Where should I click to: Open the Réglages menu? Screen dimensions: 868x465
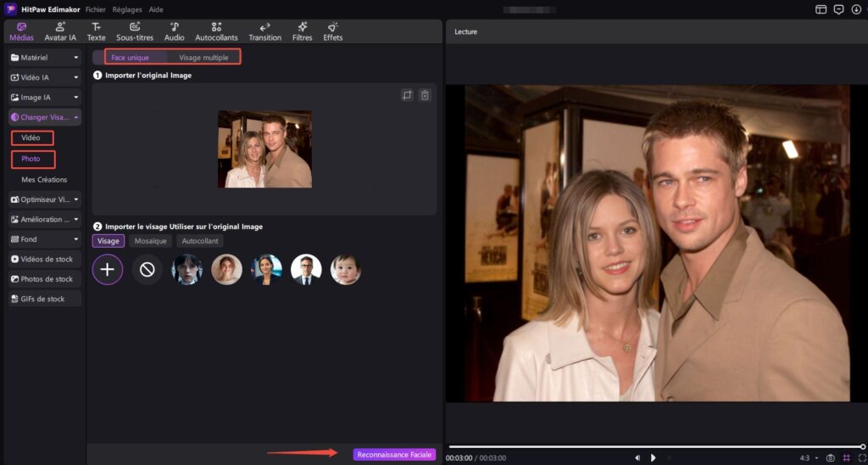tap(127, 9)
